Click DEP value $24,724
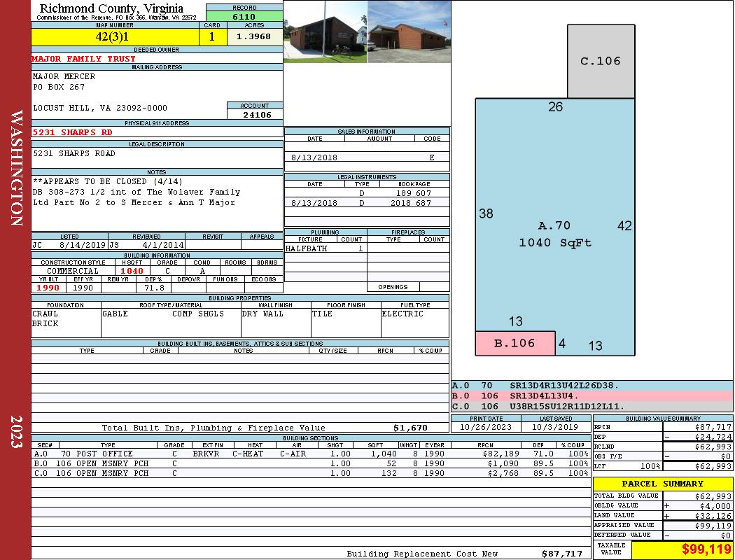The height and width of the screenshot is (560, 735). 713,437
